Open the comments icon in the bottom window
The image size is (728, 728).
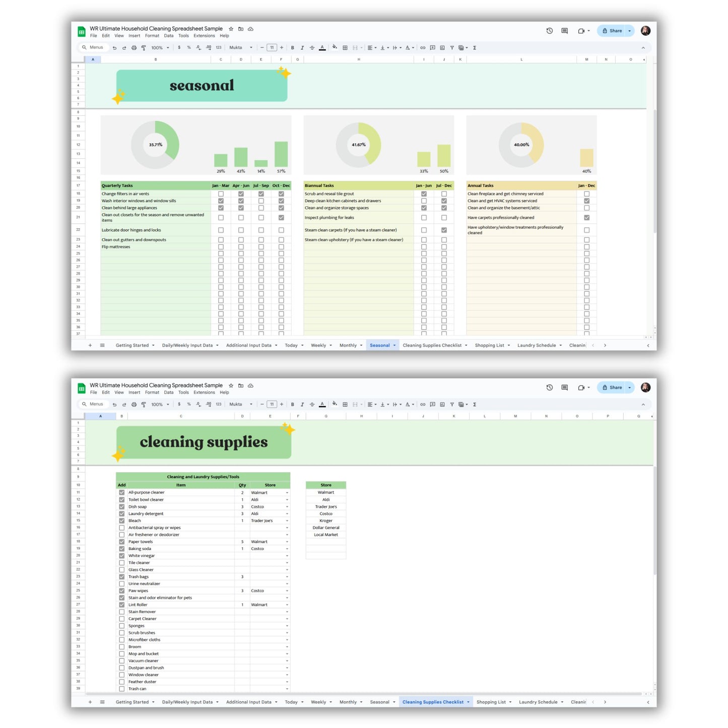565,387
